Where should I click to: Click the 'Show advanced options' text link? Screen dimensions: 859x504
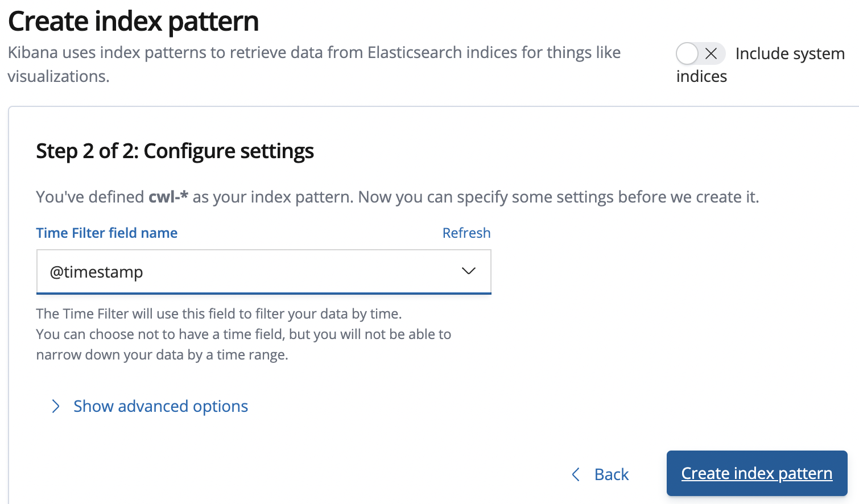[x=160, y=406]
